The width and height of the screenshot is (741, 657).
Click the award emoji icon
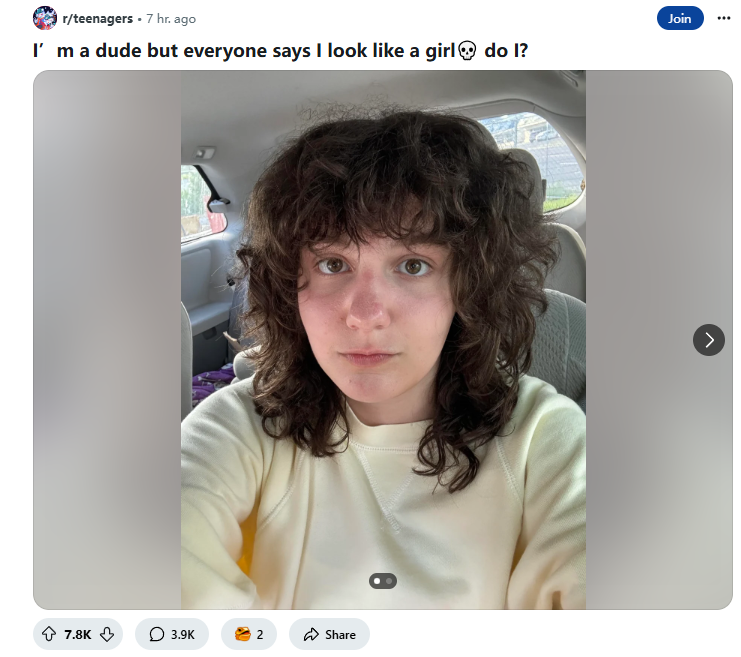click(242, 634)
